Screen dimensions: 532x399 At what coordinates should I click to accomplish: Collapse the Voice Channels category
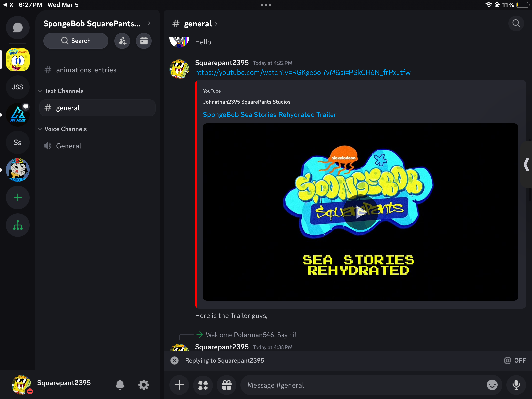63,129
